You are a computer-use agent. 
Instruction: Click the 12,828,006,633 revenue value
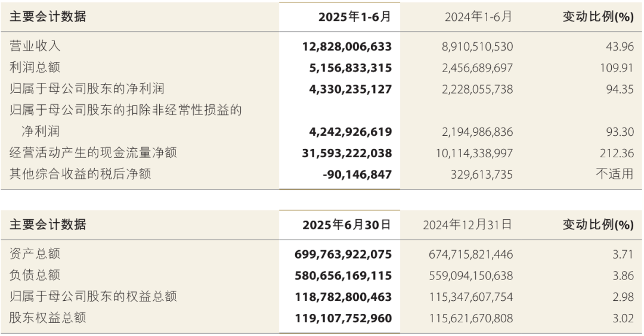tap(347, 46)
